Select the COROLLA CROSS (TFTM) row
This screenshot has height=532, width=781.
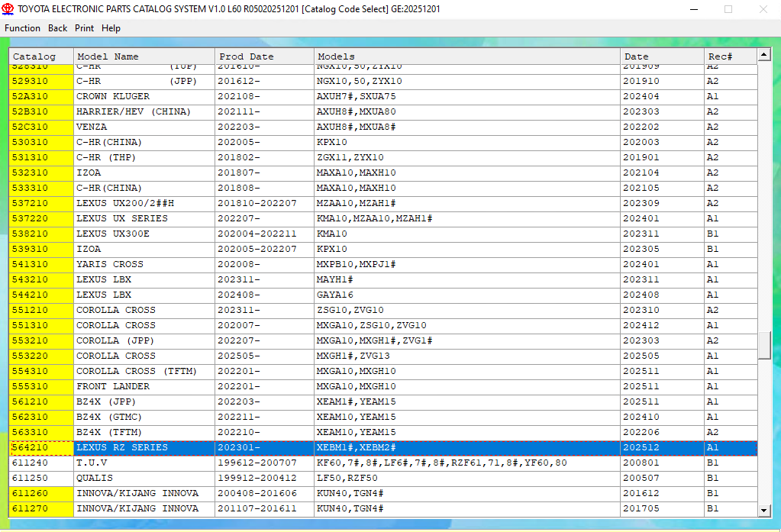[x=383, y=372]
